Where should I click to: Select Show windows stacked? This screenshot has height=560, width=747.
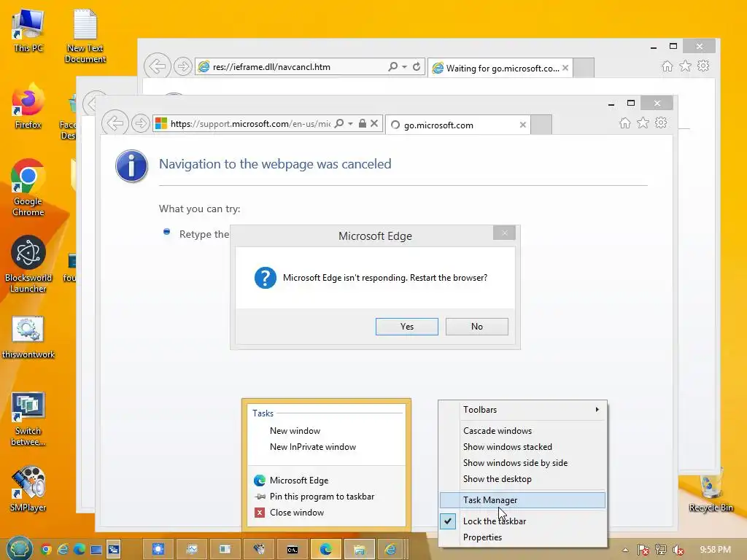tap(522, 447)
